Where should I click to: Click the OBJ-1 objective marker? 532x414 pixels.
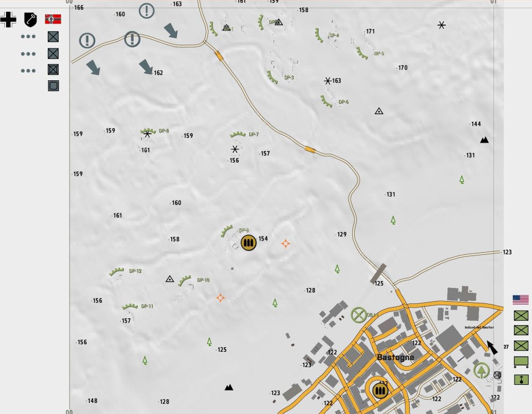click(x=359, y=315)
